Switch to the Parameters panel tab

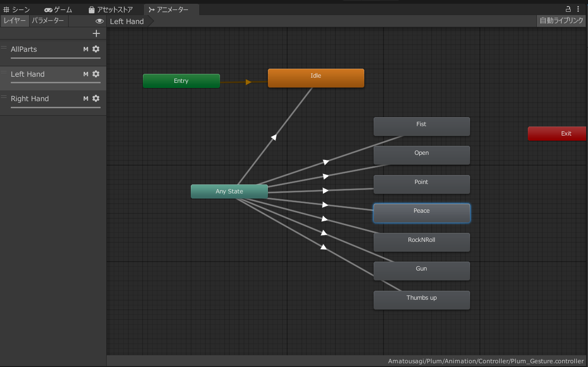(48, 21)
